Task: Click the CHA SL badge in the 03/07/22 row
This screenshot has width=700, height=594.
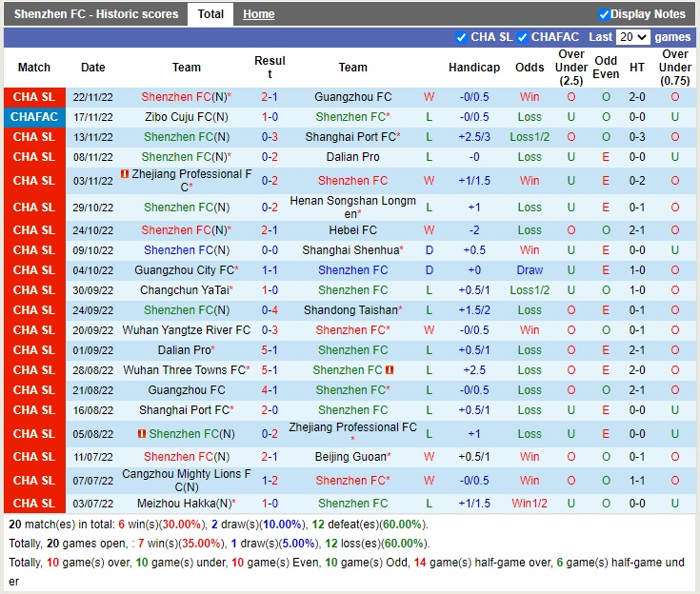Action: [x=34, y=504]
